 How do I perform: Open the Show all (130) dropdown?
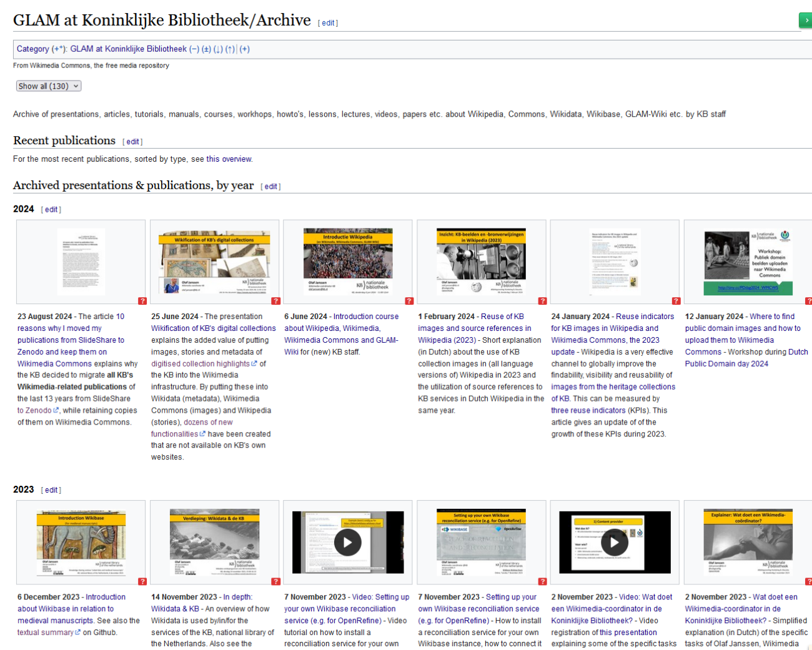pos(49,86)
